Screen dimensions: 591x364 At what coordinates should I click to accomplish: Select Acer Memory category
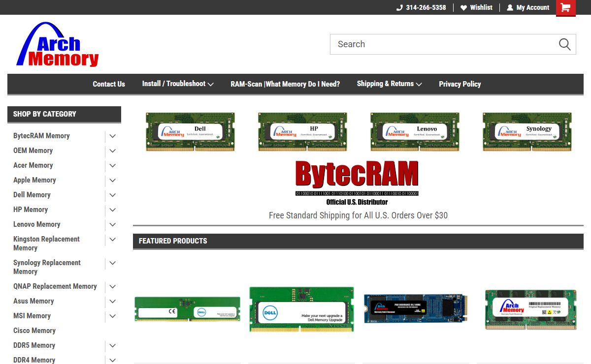tap(33, 165)
